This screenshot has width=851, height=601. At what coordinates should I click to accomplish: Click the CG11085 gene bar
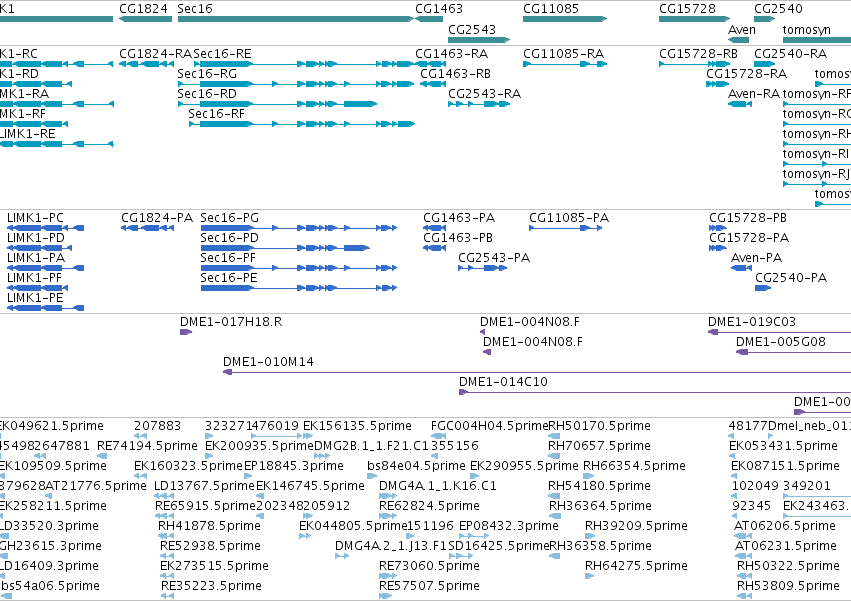565,19
